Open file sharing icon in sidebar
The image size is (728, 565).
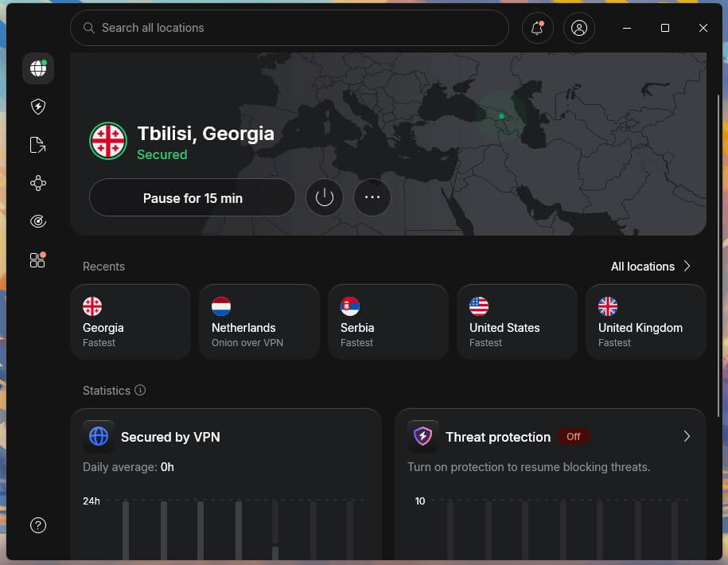(x=38, y=145)
